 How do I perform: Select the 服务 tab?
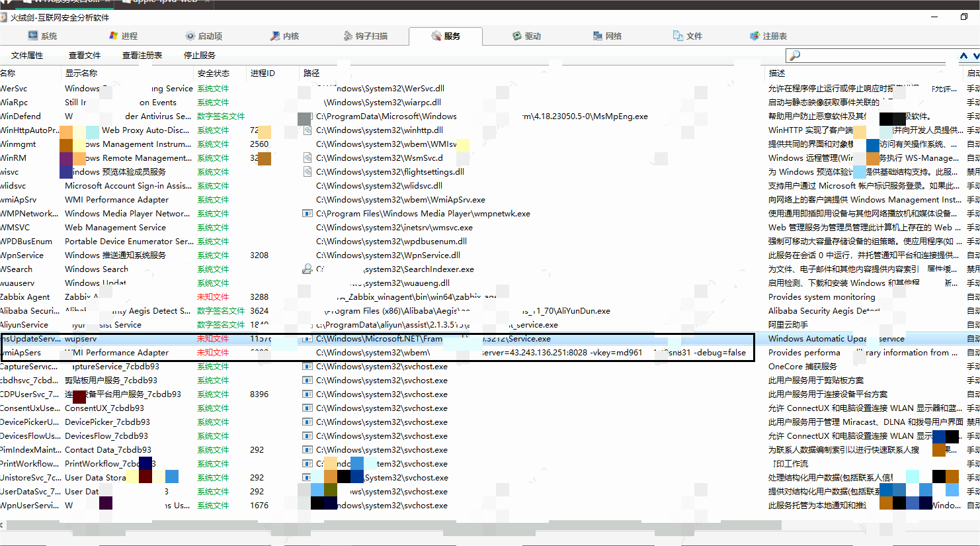(x=446, y=36)
